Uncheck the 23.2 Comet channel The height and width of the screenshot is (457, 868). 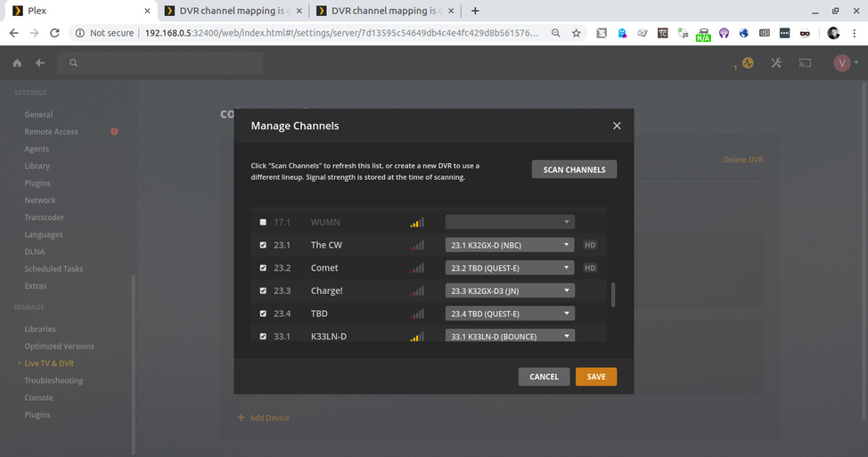pyautogui.click(x=263, y=268)
